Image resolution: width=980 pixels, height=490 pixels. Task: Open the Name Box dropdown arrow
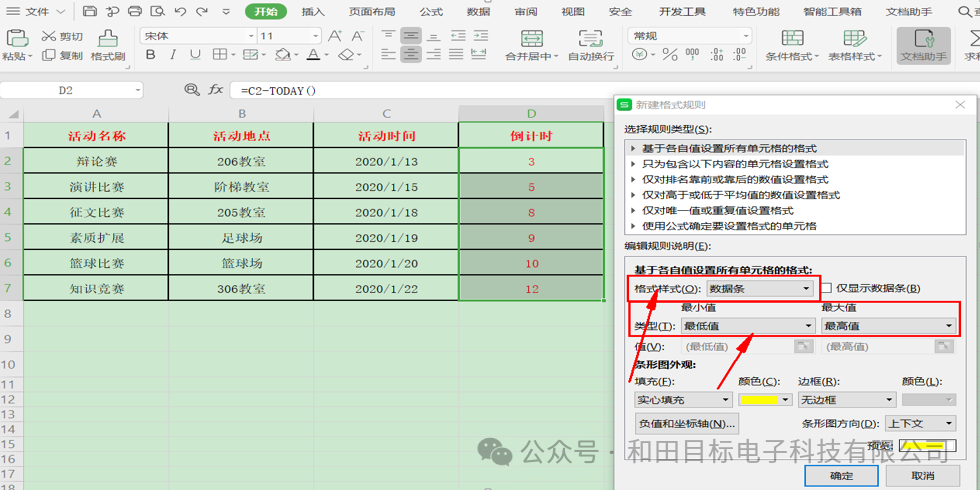[138, 91]
